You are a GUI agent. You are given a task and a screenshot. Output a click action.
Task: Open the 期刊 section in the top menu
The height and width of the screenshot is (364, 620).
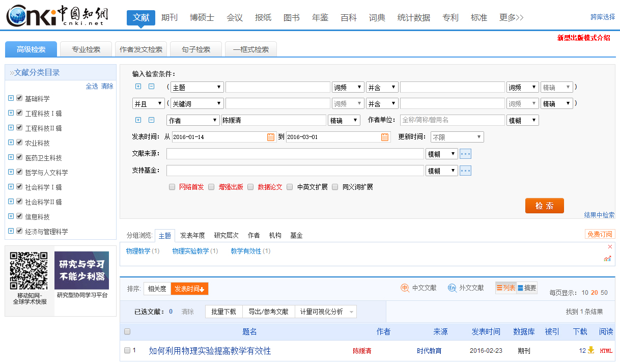point(170,17)
